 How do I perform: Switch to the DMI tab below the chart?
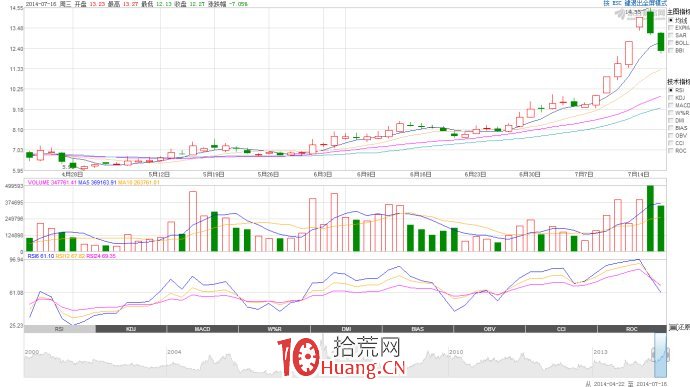click(346, 329)
